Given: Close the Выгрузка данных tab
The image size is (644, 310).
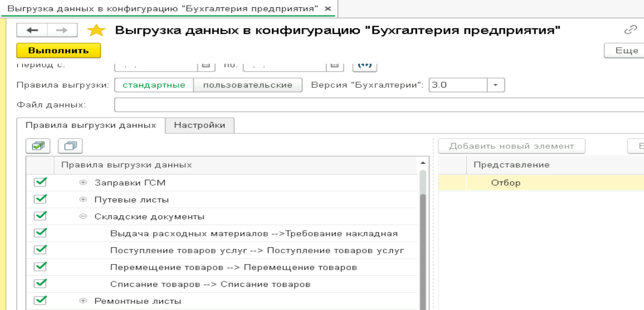Looking at the screenshot, I should 328,9.
